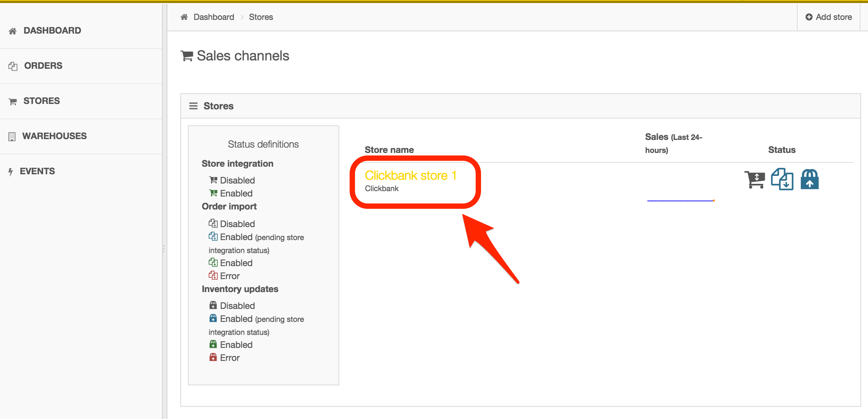Click the Store integration legend heading
Screen dimensions: 868x419
tap(238, 163)
